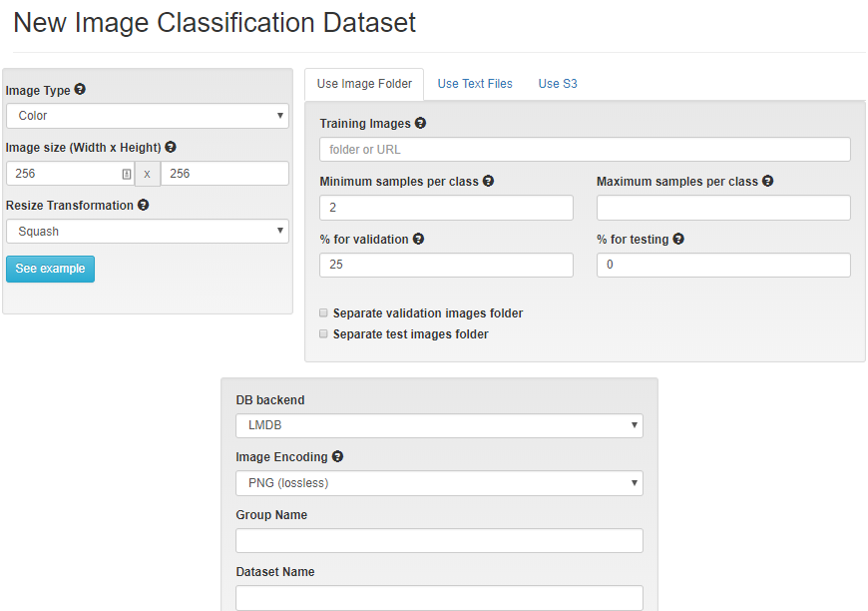This screenshot has width=868, height=611.
Task: Click help icon next to Resize Transformation
Action: [x=143, y=205]
